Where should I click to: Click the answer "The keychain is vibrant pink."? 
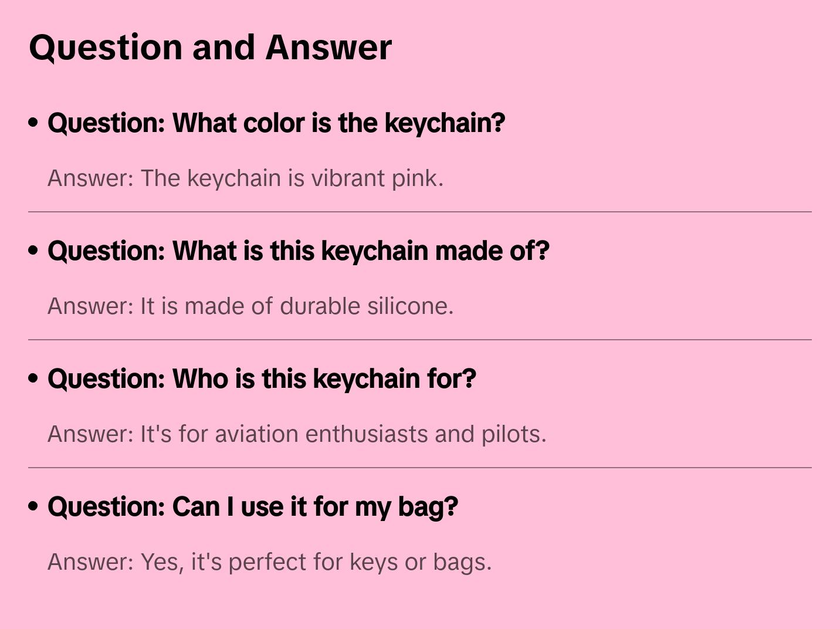coord(245,178)
